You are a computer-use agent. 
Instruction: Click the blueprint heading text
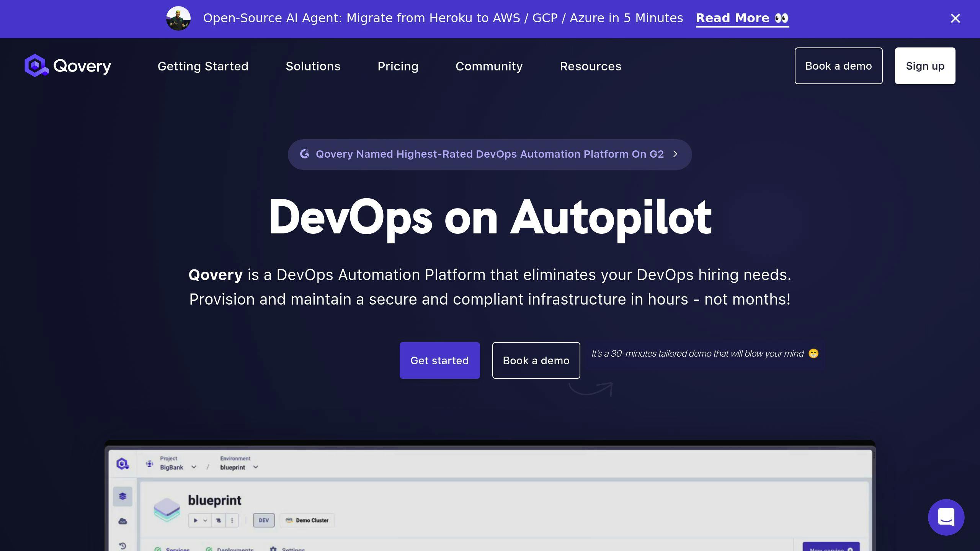214,500
